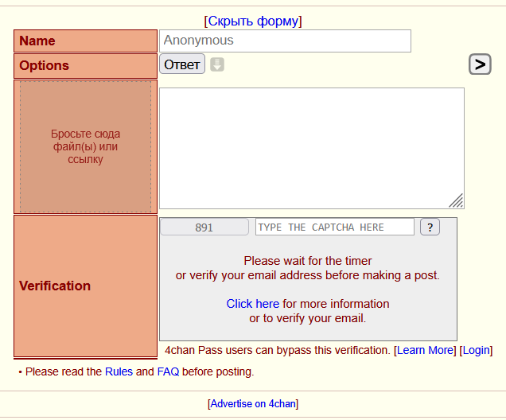This screenshot has height=420, width=506.
Task: Click the captcha timer button showing 891
Action: (x=204, y=227)
